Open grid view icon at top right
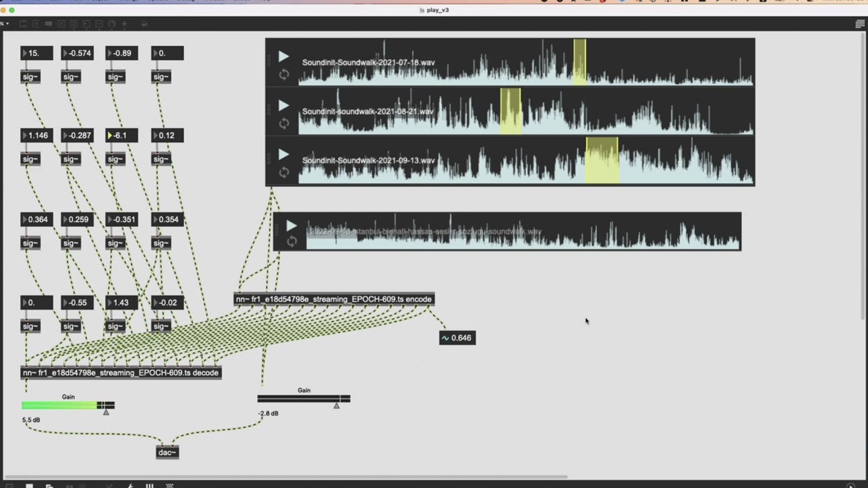Image resolution: width=868 pixels, height=488 pixels. tap(860, 24)
